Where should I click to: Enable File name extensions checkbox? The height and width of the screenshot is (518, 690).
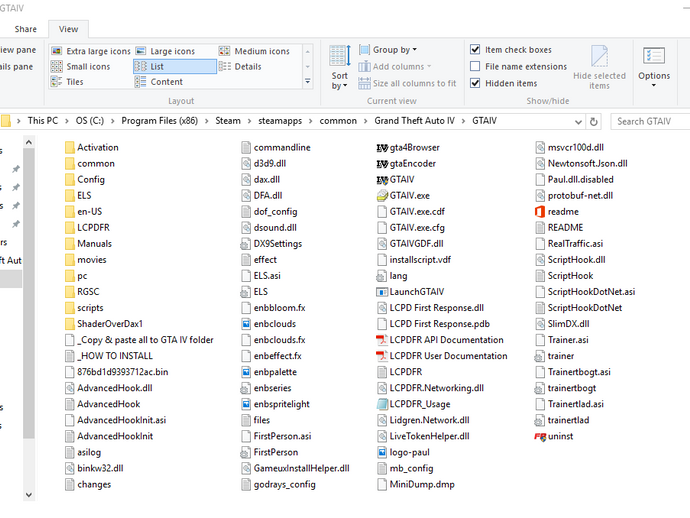click(475, 66)
